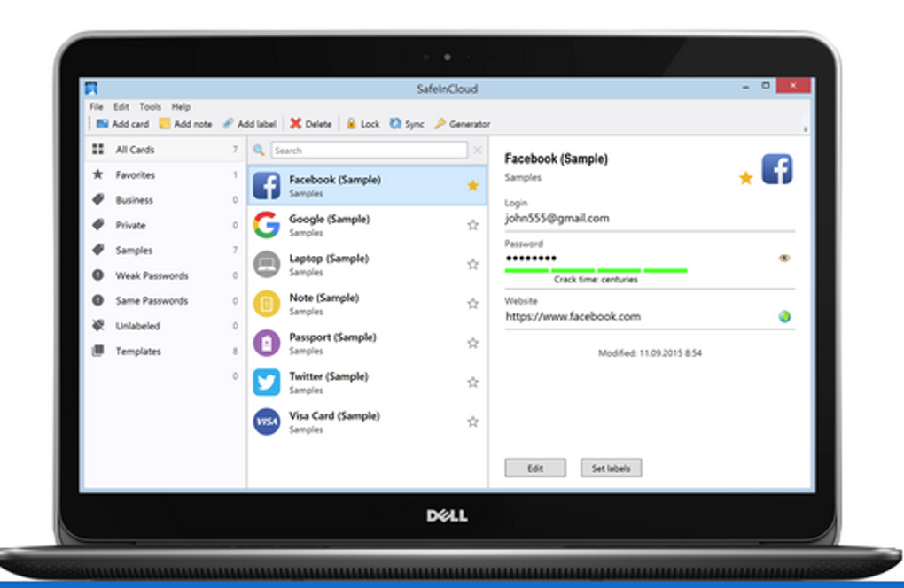Click the Add note toolbar icon

(165, 124)
